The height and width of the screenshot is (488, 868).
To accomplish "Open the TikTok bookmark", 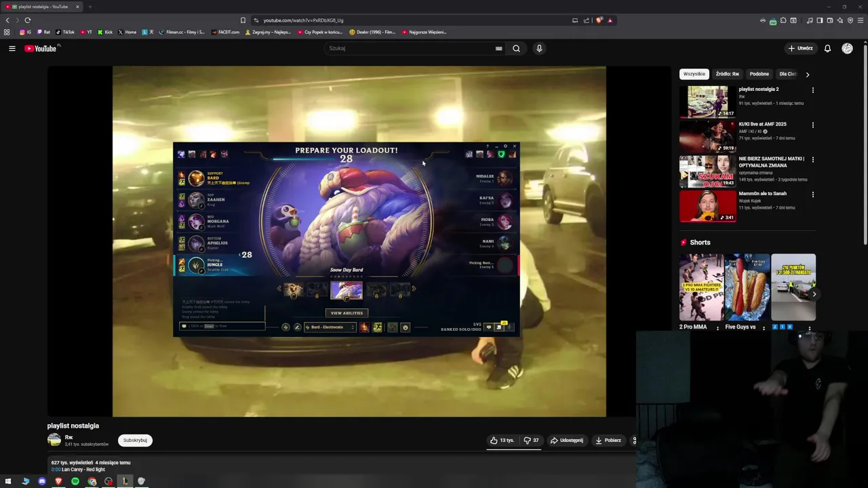I will (x=65, y=32).
